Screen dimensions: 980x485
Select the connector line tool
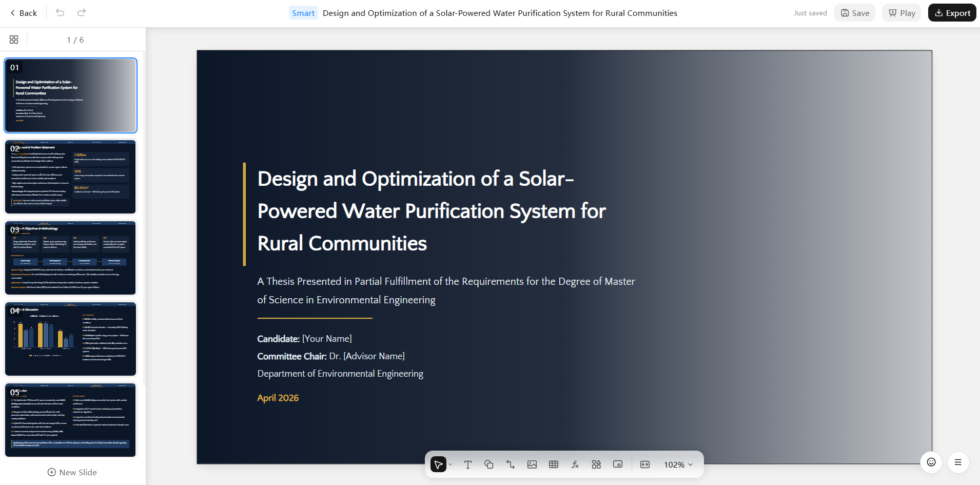click(x=511, y=464)
